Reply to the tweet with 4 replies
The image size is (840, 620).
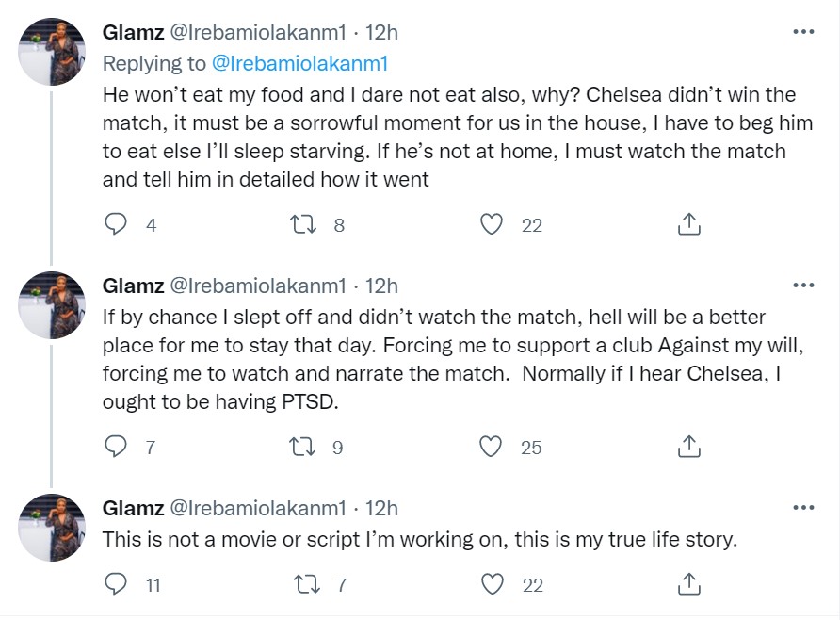click(116, 224)
